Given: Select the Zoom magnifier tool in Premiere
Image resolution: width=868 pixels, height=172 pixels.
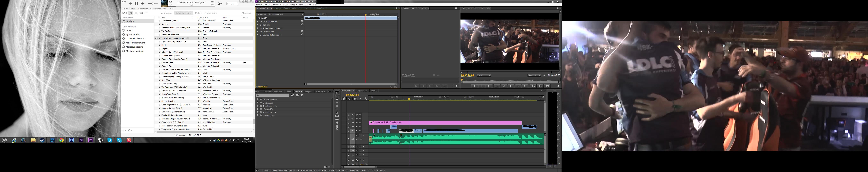Looking at the screenshot, I should [x=337, y=130].
